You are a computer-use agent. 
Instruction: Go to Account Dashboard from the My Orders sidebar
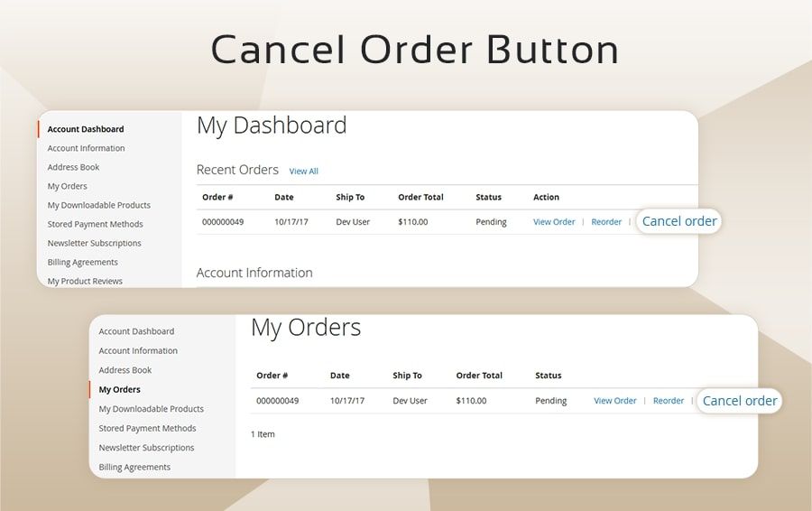click(136, 331)
